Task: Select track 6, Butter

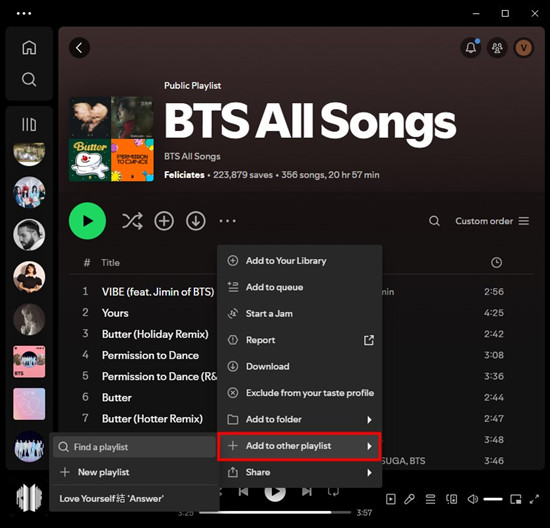Action: tap(116, 397)
